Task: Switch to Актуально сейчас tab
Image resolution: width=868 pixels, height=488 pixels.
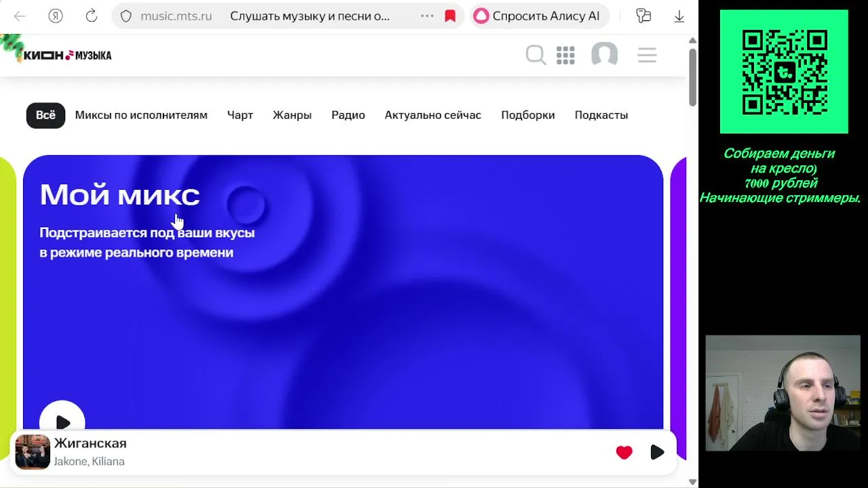Action: coord(433,115)
